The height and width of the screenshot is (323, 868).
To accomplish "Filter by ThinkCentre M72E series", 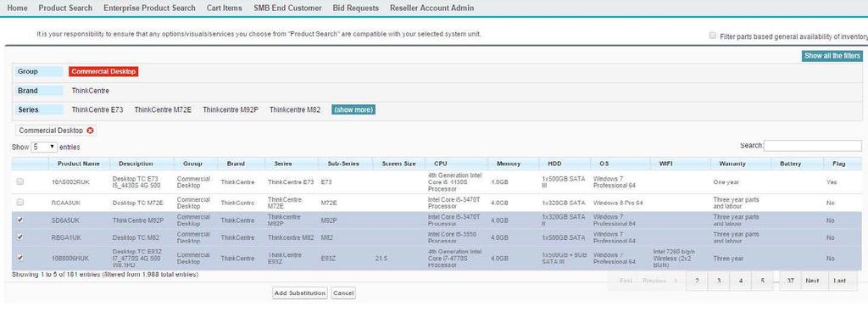I will [x=163, y=109].
